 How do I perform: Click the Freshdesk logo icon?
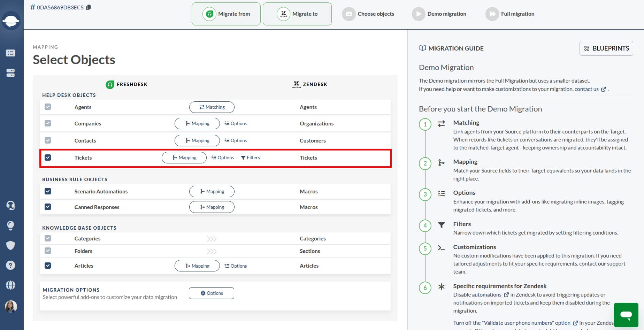coord(110,84)
